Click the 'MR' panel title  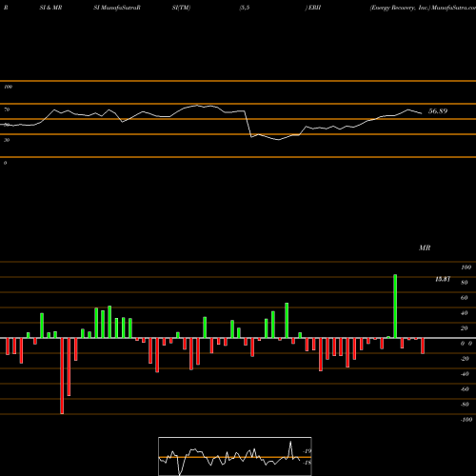425,248
